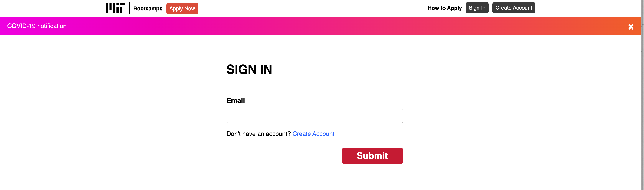Click the SIGN IN heading

(249, 69)
